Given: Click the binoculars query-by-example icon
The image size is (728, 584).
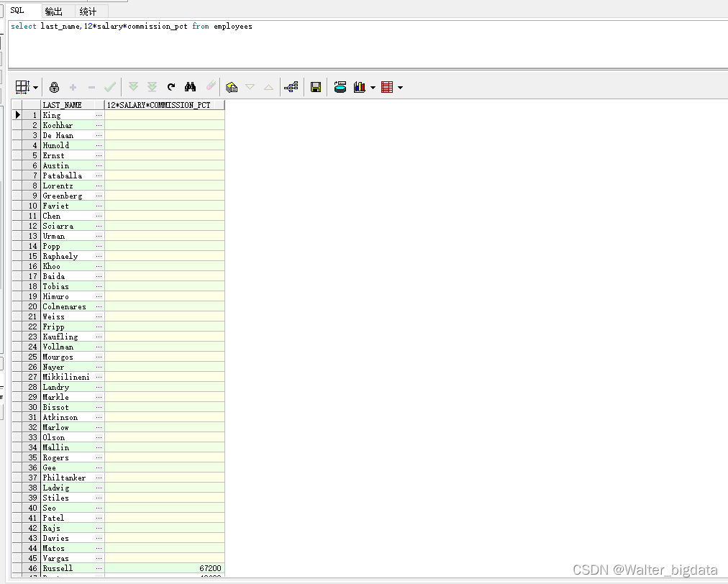Looking at the screenshot, I should pyautogui.click(x=191, y=87).
